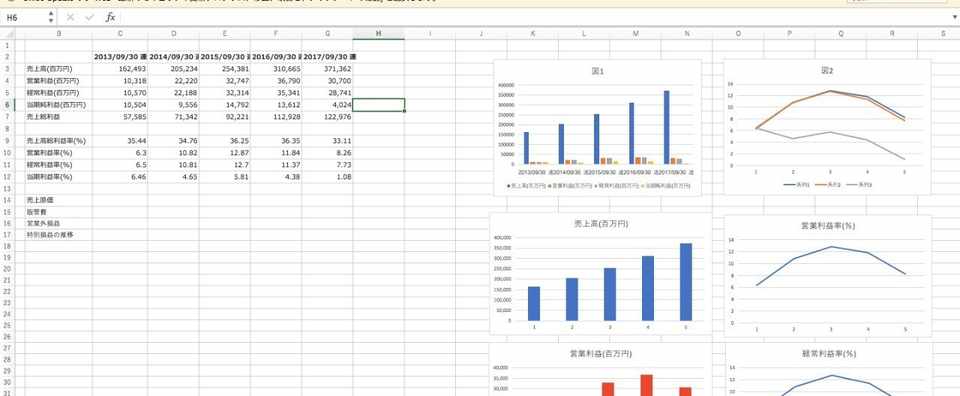Click the 営業利益(百万円) chart title
The height and width of the screenshot is (396, 960).
tap(601, 354)
